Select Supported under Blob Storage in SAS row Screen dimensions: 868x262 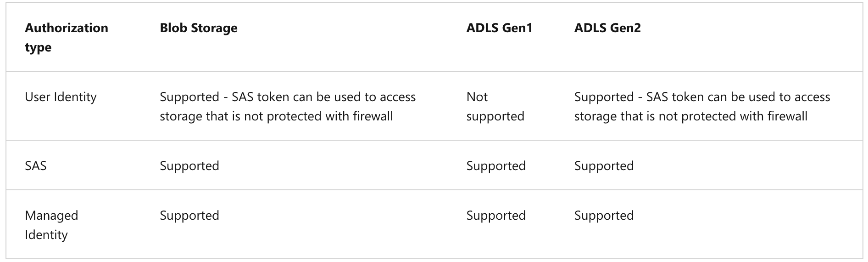(x=189, y=165)
